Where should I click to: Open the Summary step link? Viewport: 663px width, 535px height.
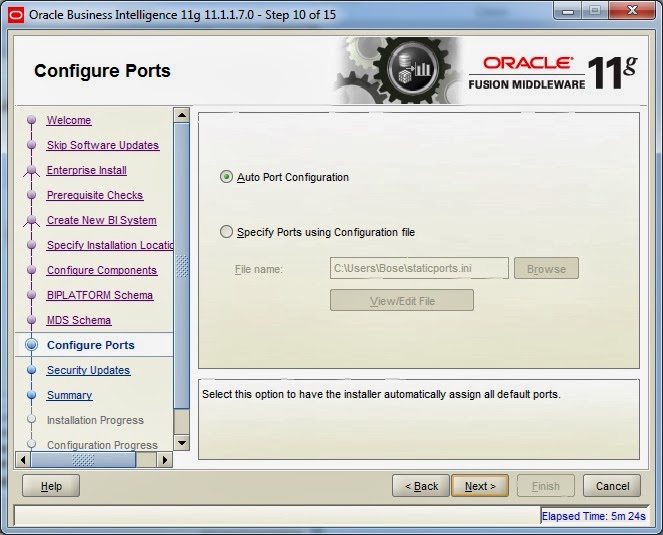pyautogui.click(x=69, y=395)
